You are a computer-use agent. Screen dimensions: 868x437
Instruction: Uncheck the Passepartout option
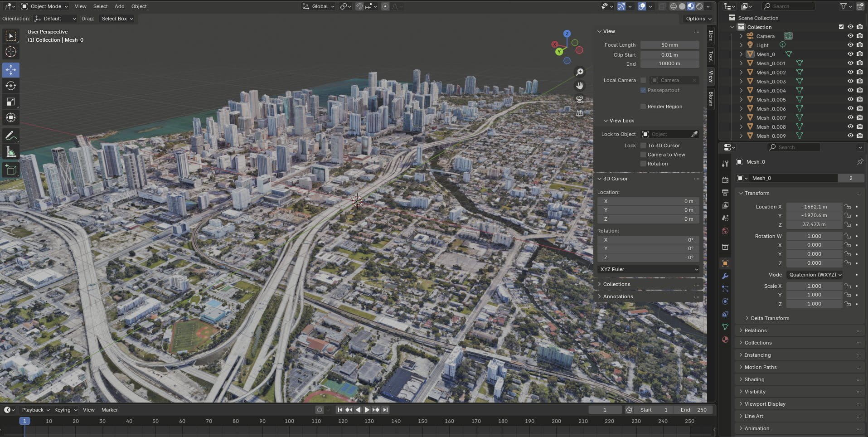[x=643, y=90]
